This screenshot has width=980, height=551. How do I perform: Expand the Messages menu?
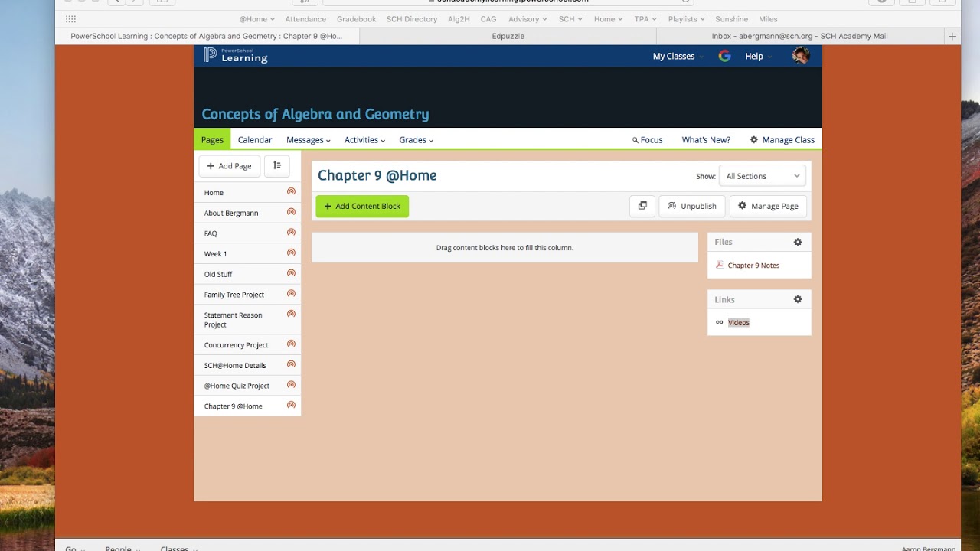[309, 140]
